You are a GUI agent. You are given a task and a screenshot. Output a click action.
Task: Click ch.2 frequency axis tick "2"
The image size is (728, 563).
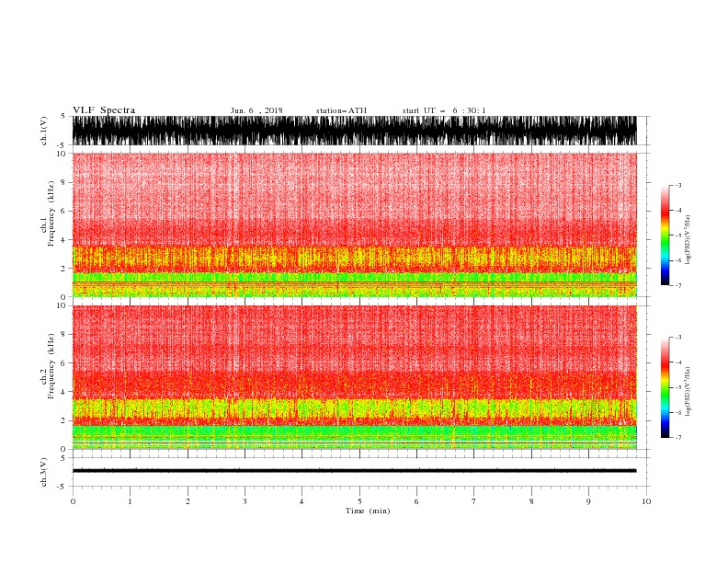(63, 420)
